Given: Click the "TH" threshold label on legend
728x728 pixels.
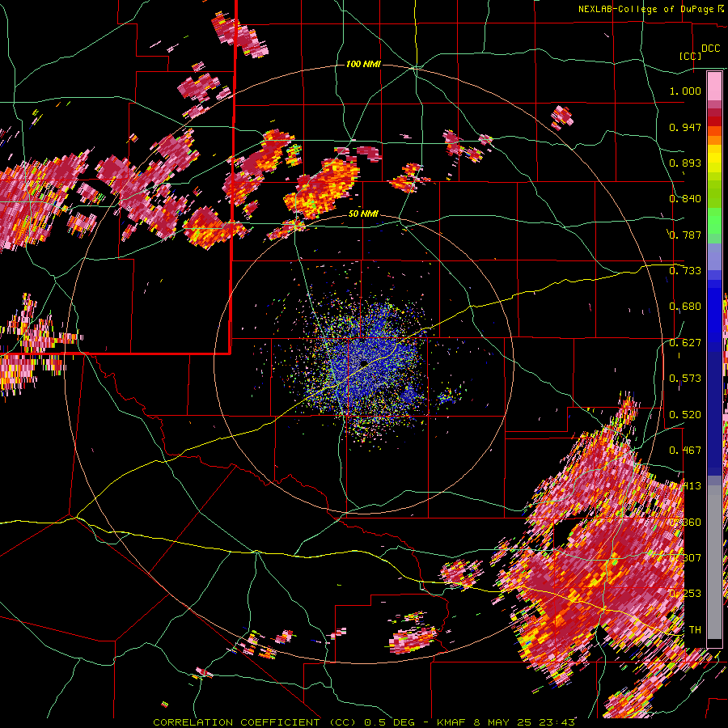Looking at the screenshot, I should tap(695, 630).
